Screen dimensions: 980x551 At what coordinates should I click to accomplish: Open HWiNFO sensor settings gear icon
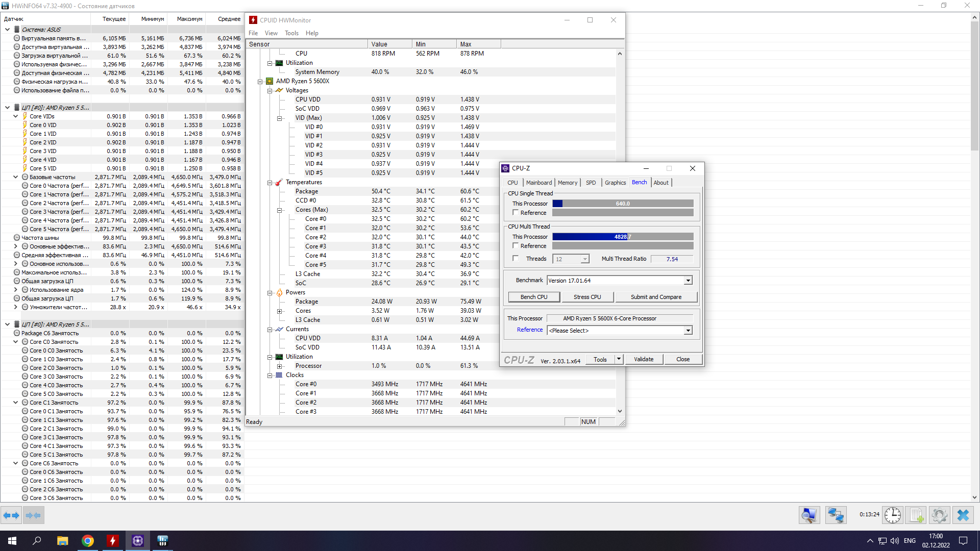coord(939,515)
